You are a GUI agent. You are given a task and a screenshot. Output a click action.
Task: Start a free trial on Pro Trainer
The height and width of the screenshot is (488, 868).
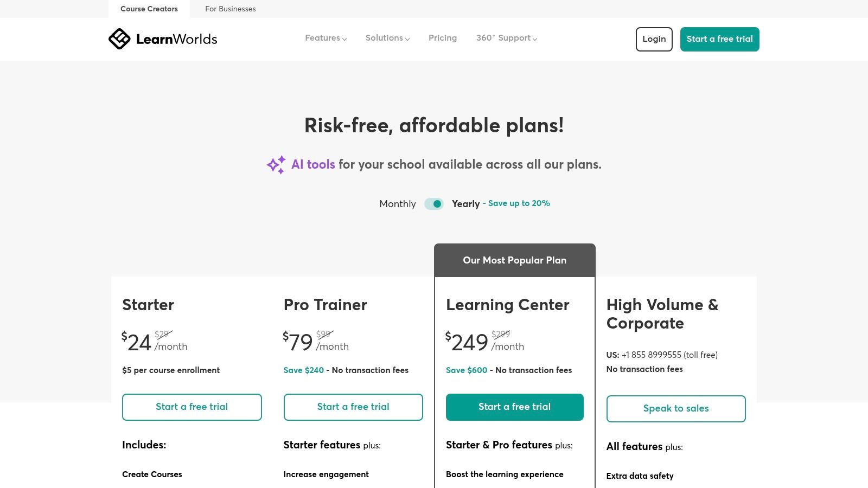tap(353, 407)
